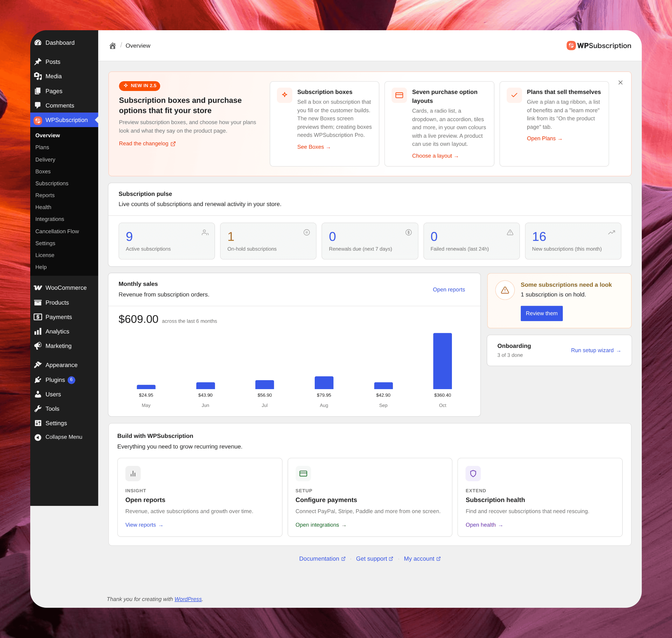Click the Seven purchase option layouts card icon
Viewport: 672px width, 638px height.
[x=399, y=95]
